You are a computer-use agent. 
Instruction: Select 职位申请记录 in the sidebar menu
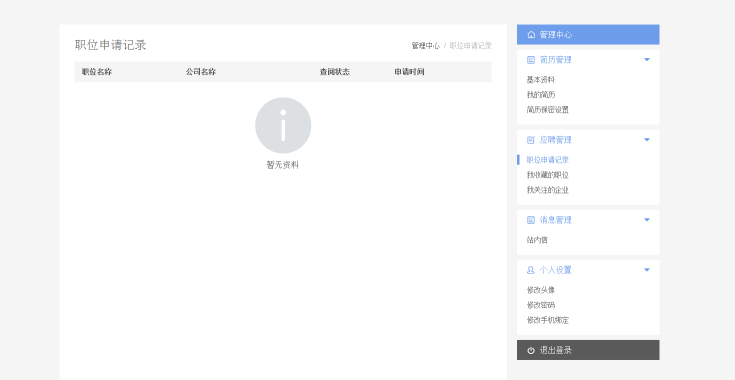548,160
